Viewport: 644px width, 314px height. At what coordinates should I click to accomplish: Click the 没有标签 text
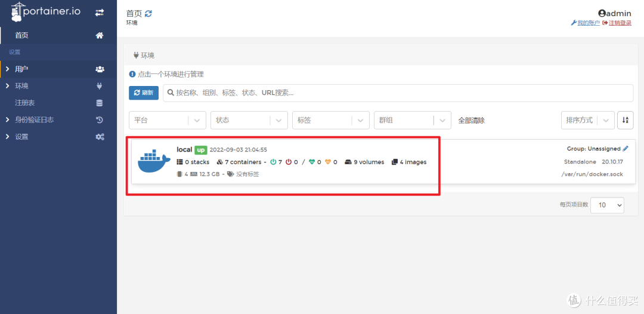tap(247, 174)
